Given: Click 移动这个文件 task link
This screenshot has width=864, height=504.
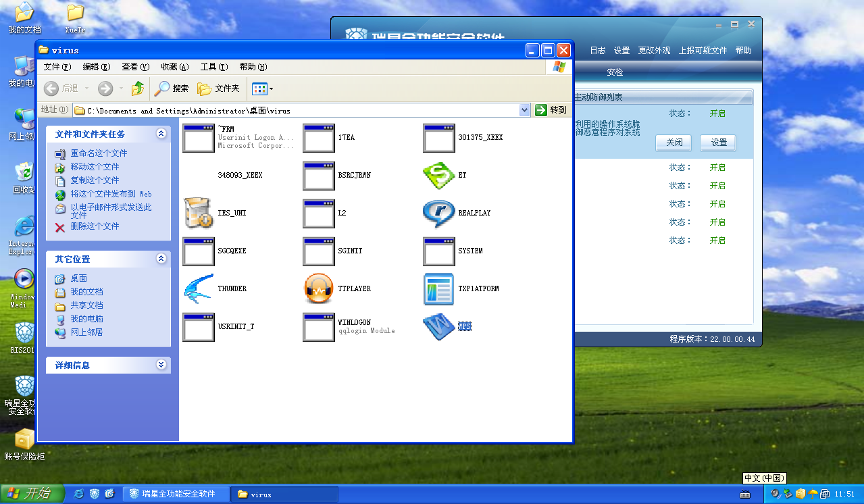Looking at the screenshot, I should tap(95, 167).
